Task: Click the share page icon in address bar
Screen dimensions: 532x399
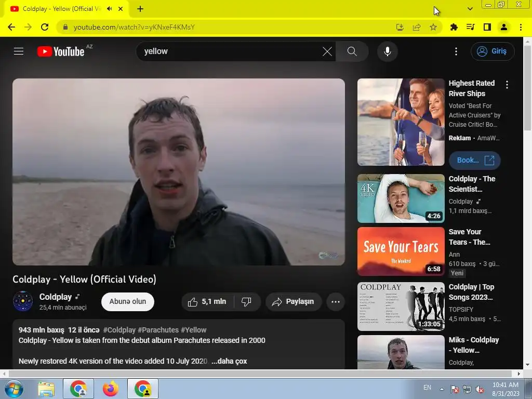Action: (417, 27)
